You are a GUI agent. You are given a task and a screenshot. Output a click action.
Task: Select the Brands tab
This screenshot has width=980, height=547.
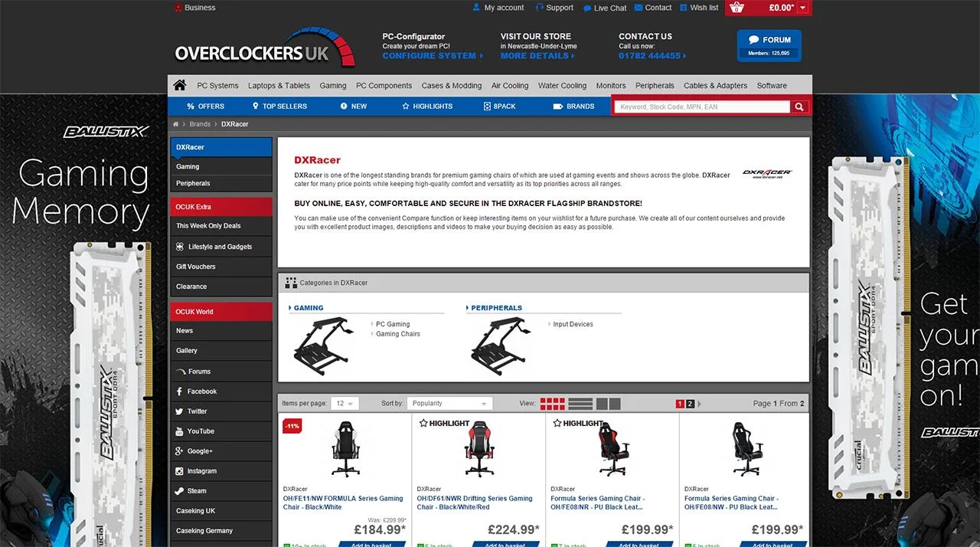tap(573, 106)
